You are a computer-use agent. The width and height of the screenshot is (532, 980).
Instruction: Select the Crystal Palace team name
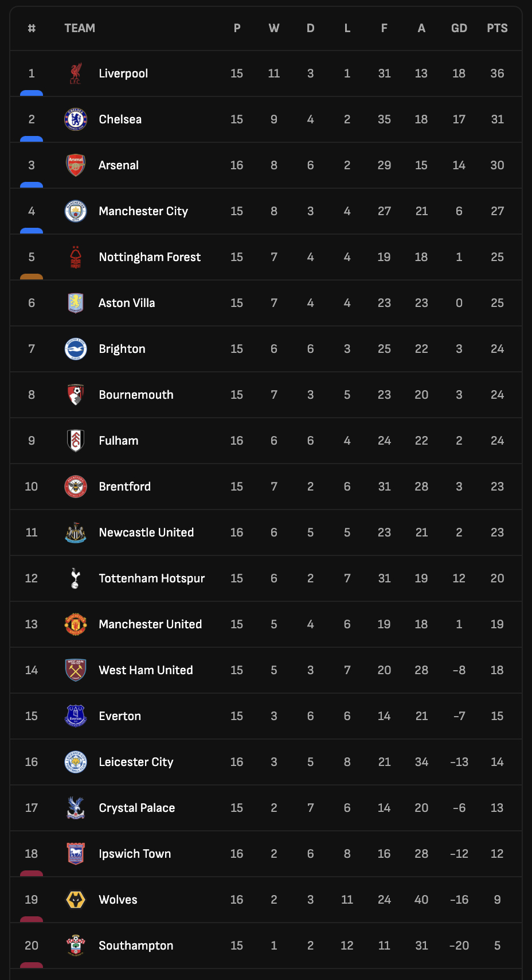click(x=137, y=808)
